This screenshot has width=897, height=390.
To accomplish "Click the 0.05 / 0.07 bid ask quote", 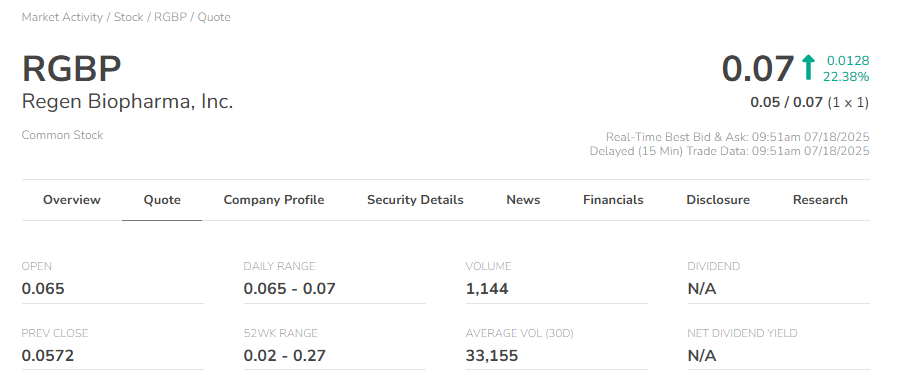I will point(786,102).
